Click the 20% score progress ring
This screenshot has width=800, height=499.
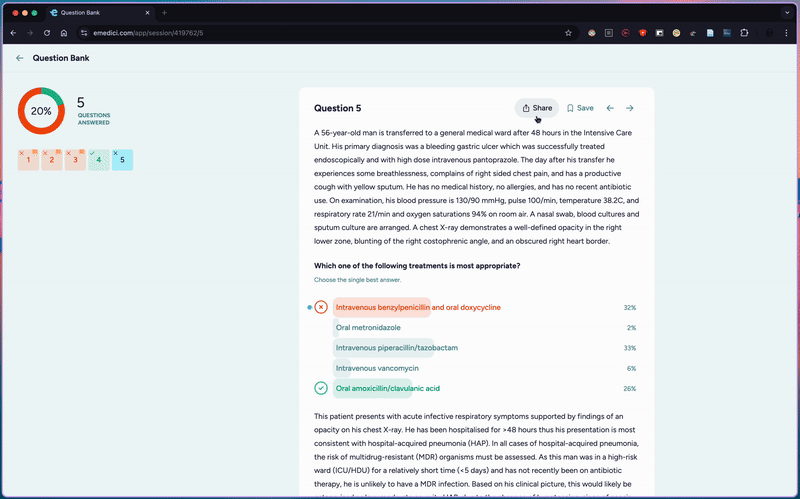point(41,111)
